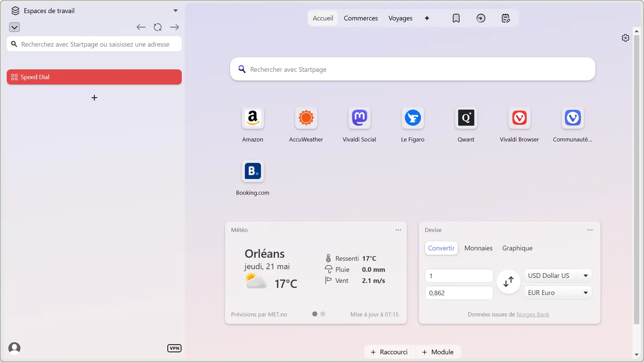Expand the Espaces de travail dropdown arrow
The width and height of the screenshot is (644, 362).
[175, 11]
